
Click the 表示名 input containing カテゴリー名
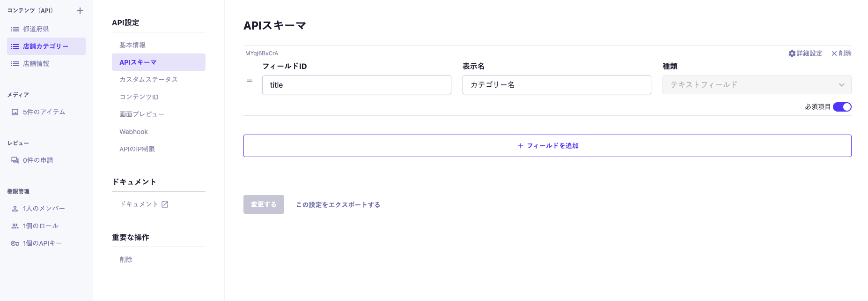[557, 85]
